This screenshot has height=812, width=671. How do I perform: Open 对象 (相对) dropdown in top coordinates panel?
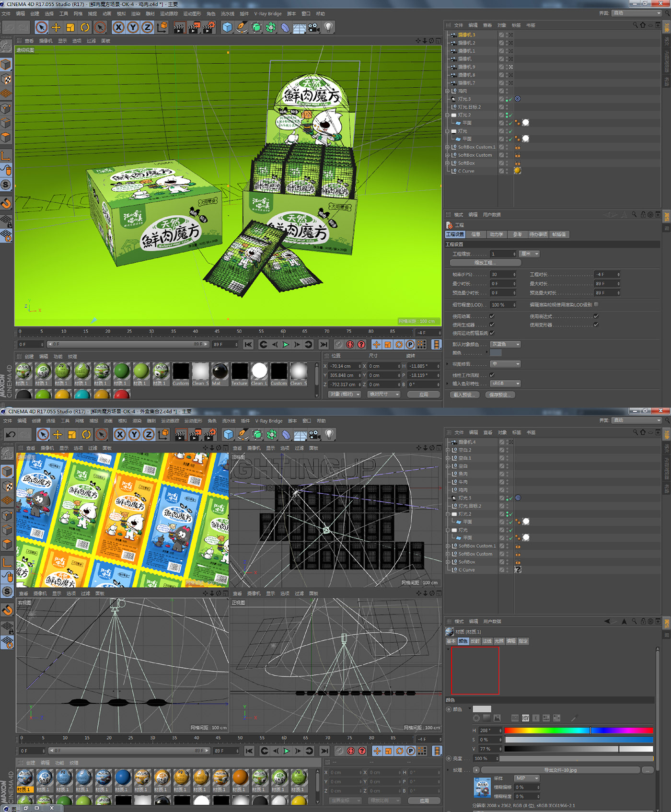(x=345, y=394)
